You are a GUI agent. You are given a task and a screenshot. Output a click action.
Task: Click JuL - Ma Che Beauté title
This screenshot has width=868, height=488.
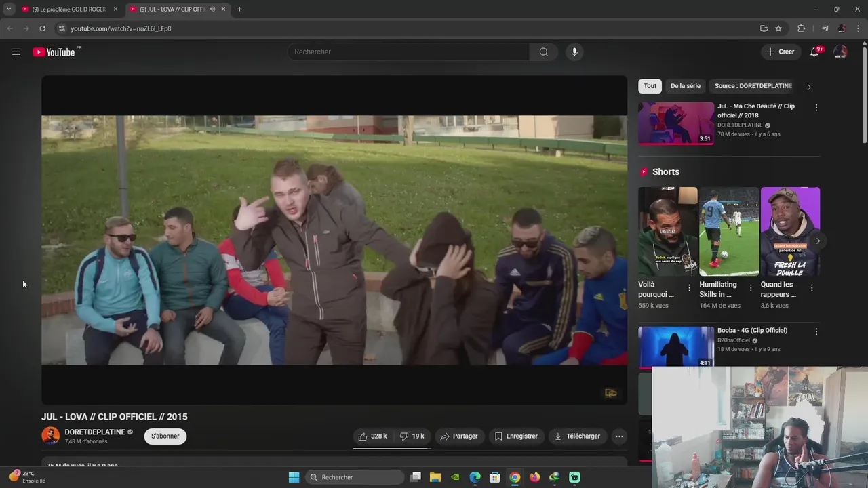(757, 111)
